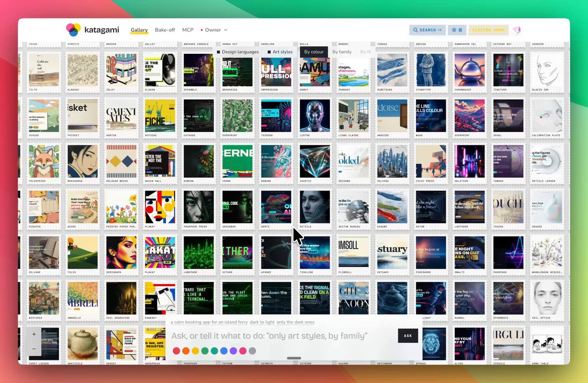
Task: Click the Visitor Mode button
Action: point(489,30)
